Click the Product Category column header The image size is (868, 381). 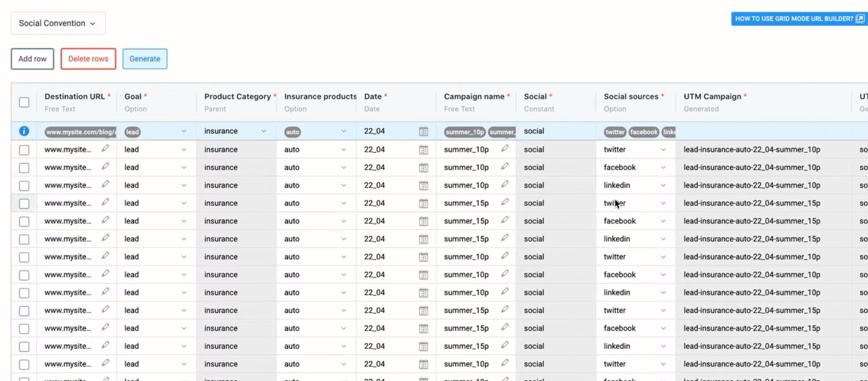(x=237, y=102)
